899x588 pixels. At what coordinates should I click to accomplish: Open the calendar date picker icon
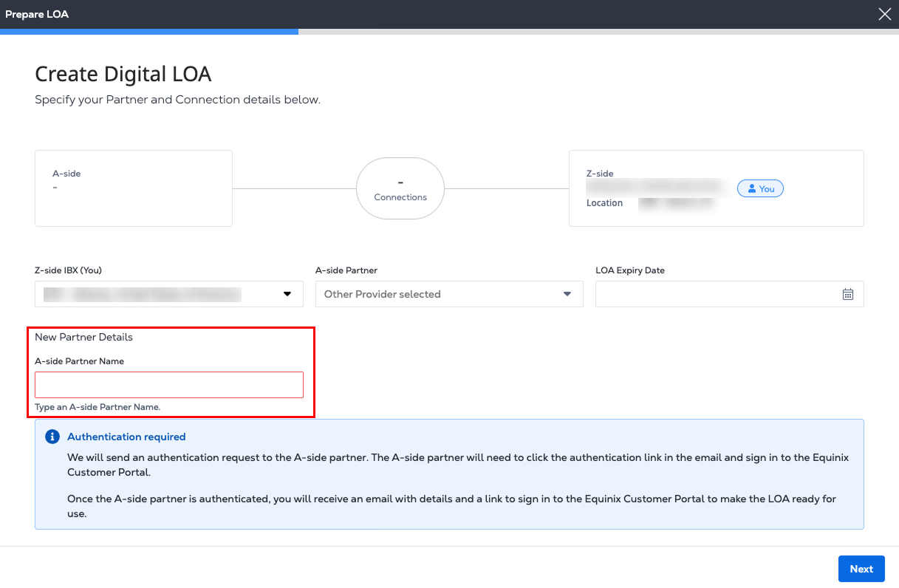click(x=847, y=294)
